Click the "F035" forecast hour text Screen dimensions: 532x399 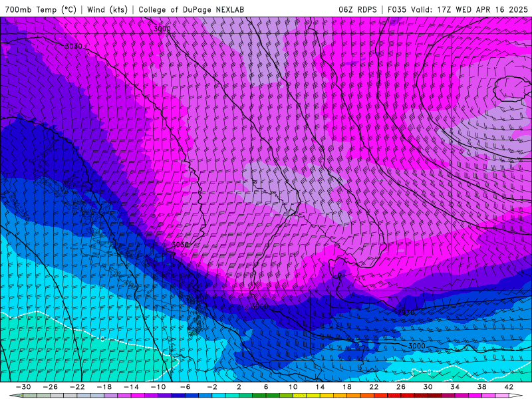pyautogui.click(x=396, y=9)
